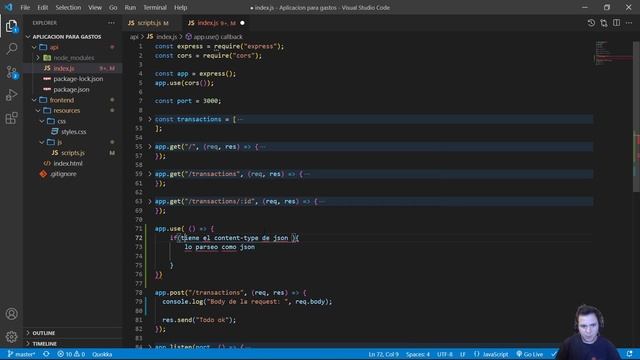640x360 pixels.
Task: Unfold the const transactions array fold arrow
Action: [149, 119]
